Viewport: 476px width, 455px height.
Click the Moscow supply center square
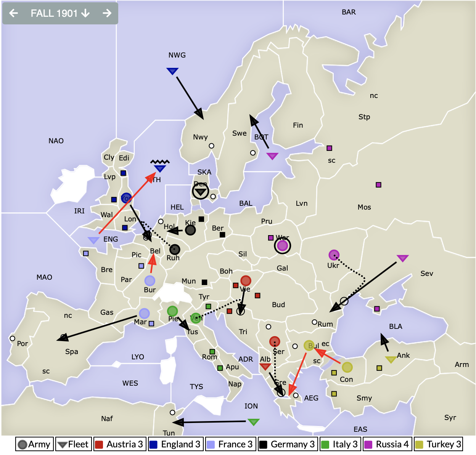coord(378,185)
